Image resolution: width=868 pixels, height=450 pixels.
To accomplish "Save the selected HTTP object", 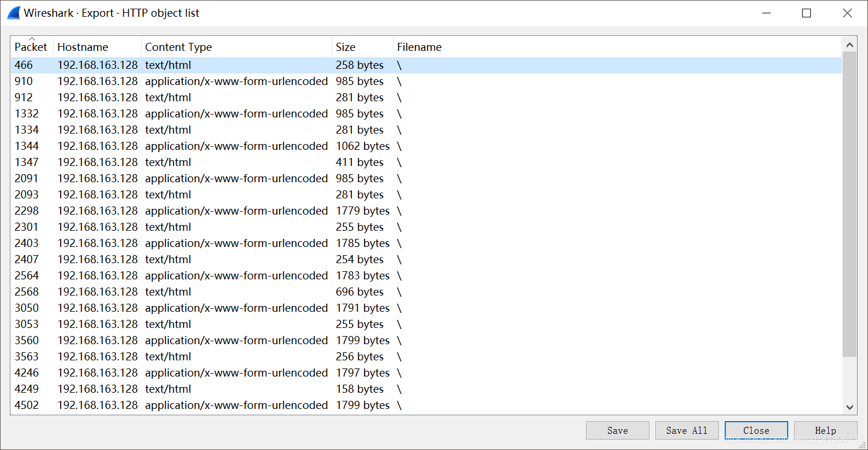I will (x=617, y=430).
